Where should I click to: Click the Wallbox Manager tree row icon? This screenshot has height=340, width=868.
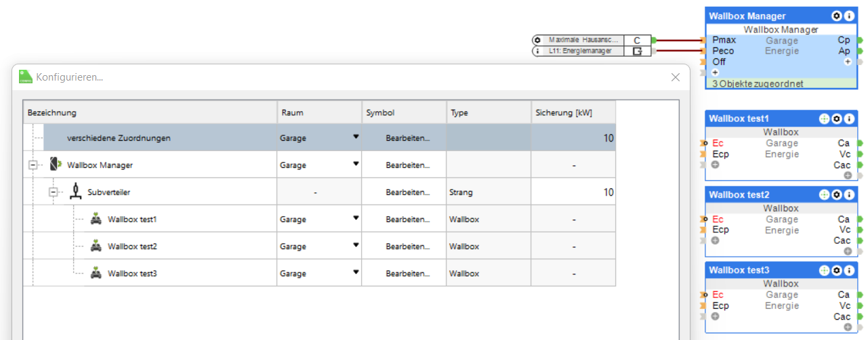coord(56,165)
